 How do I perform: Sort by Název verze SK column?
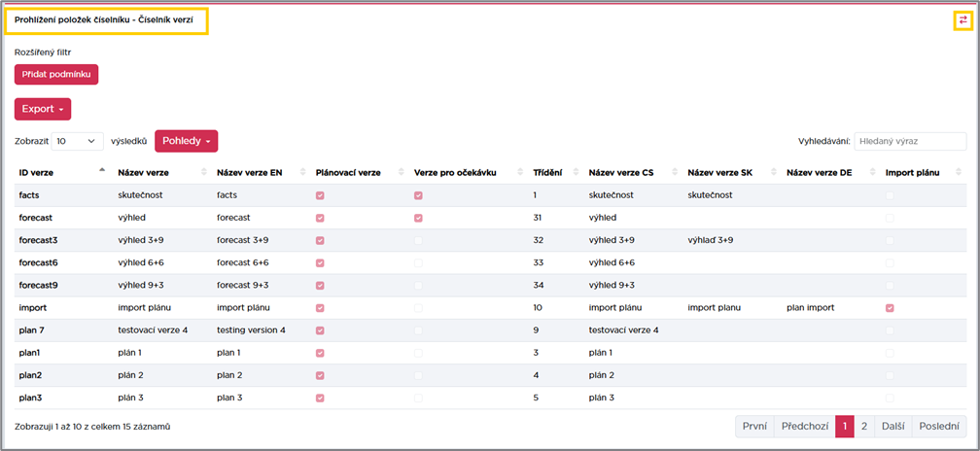point(732,172)
